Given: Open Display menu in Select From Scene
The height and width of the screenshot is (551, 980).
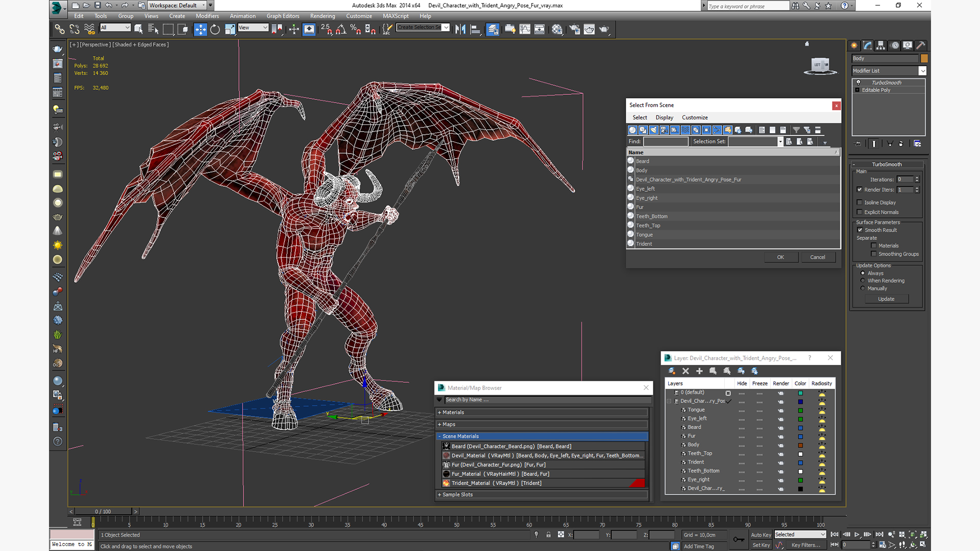Looking at the screenshot, I should tap(664, 118).
